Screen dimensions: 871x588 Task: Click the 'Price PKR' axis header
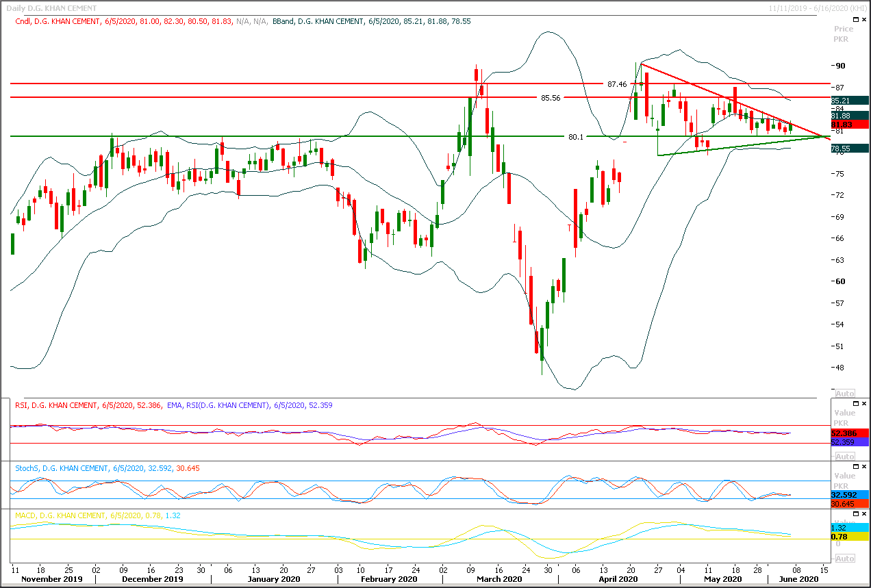[x=844, y=34]
